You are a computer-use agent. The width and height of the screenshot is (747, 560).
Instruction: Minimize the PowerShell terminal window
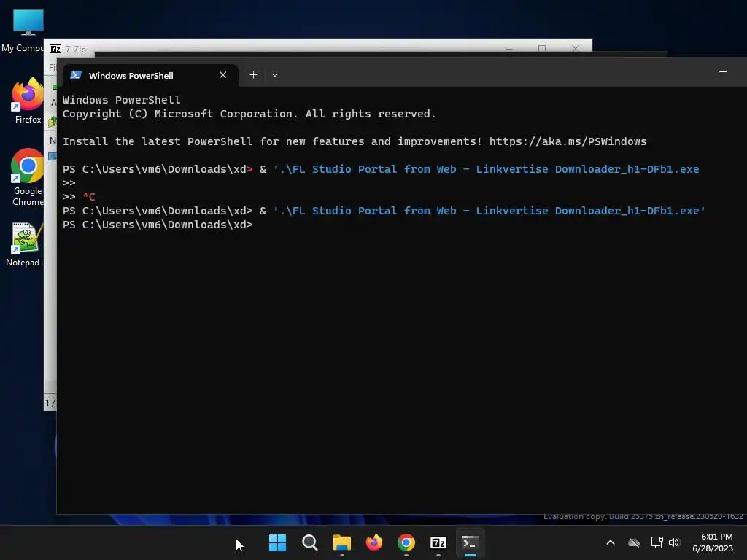(x=723, y=72)
